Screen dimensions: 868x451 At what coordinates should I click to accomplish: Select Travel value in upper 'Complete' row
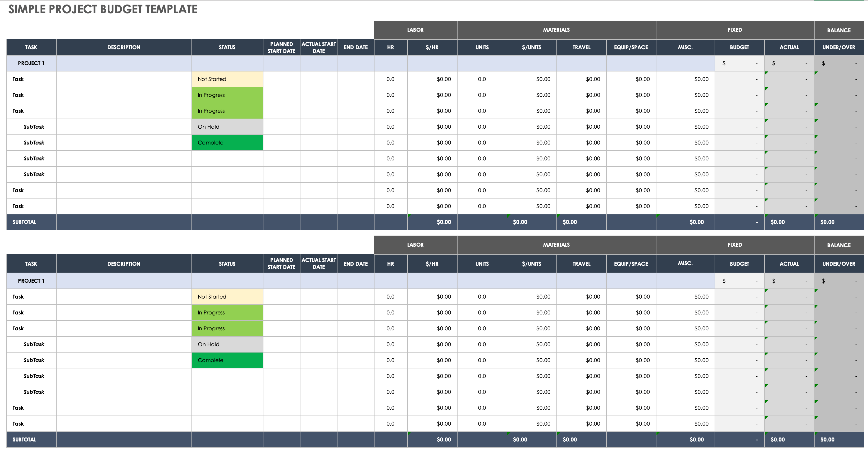582,143
